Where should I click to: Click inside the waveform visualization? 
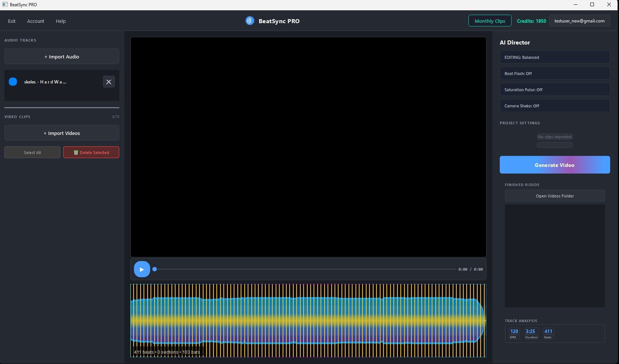[308, 320]
